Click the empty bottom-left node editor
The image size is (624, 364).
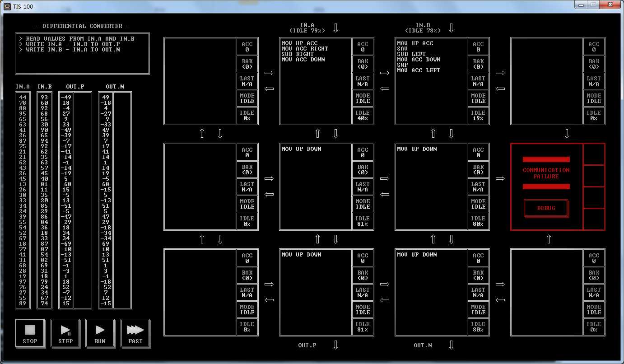200,293
